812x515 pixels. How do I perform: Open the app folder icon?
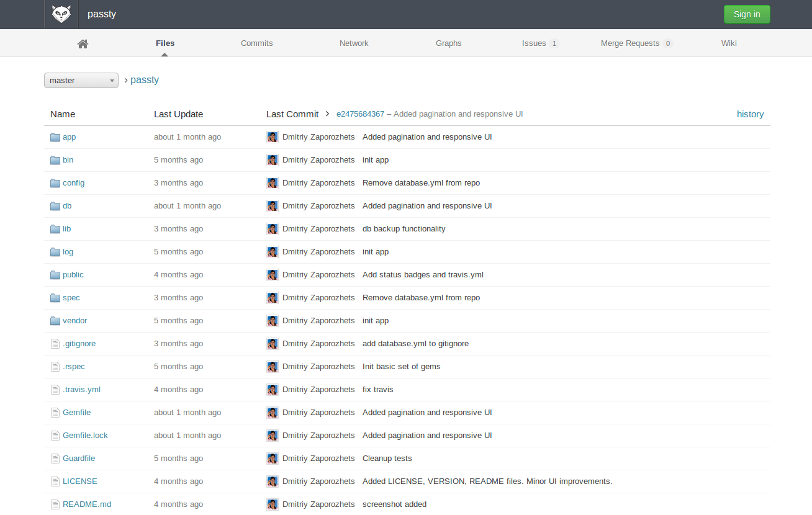click(x=55, y=137)
